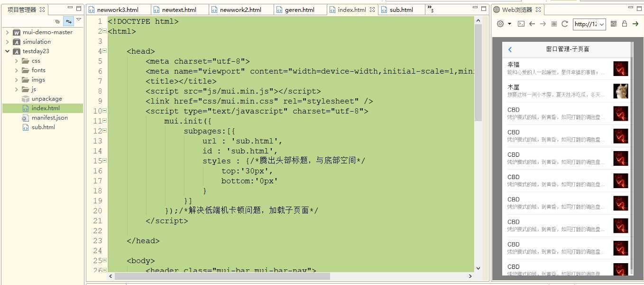The width and height of the screenshot is (644, 285).
Task: Show hidden editor tabs list
Action: [431, 9]
